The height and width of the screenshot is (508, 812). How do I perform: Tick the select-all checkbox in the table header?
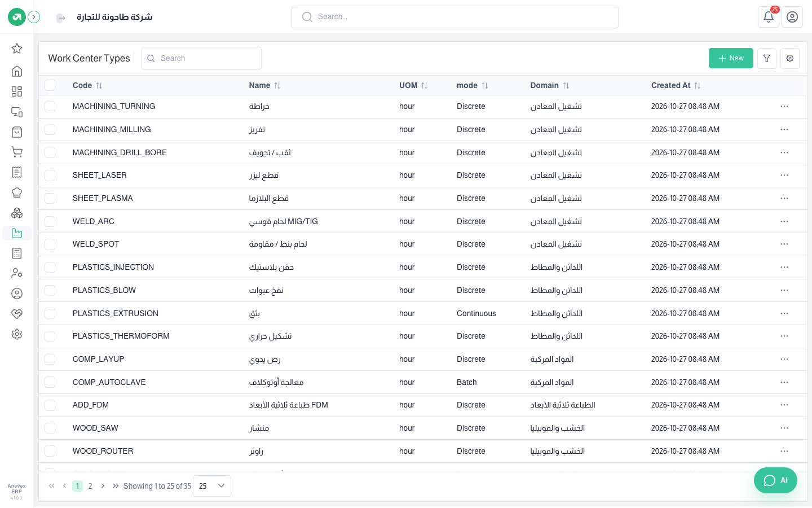click(50, 85)
